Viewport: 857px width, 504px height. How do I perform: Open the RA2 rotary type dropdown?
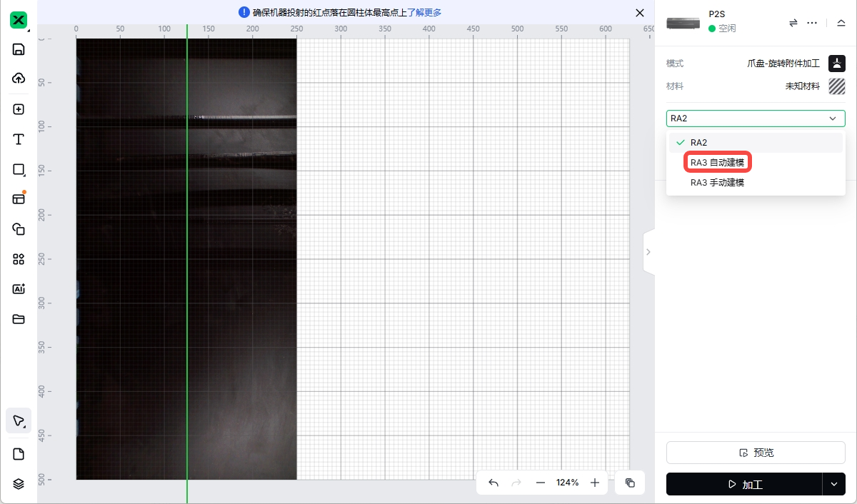tap(756, 119)
